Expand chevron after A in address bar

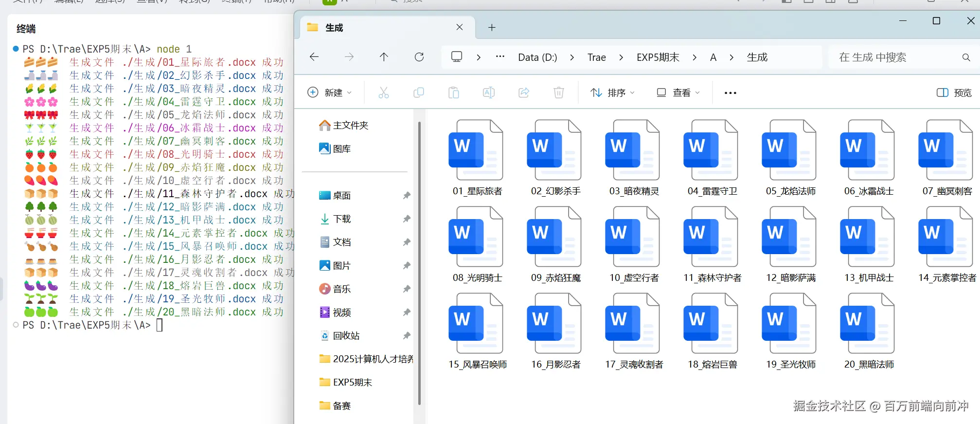tap(731, 57)
